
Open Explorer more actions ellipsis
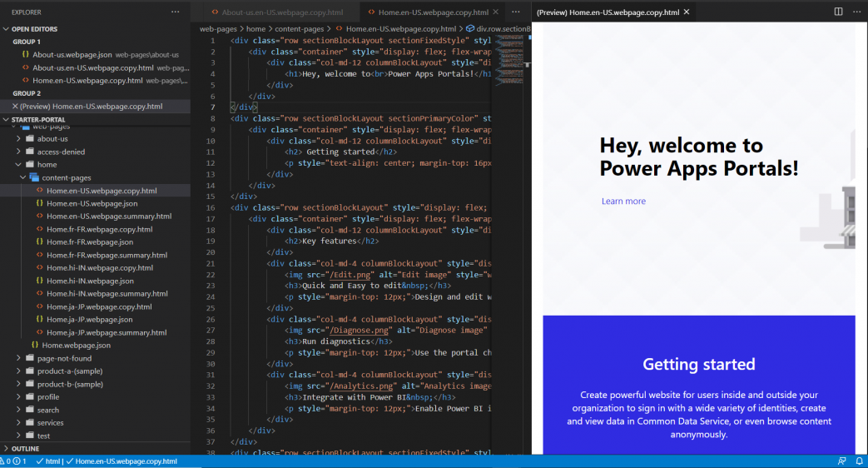[175, 12]
